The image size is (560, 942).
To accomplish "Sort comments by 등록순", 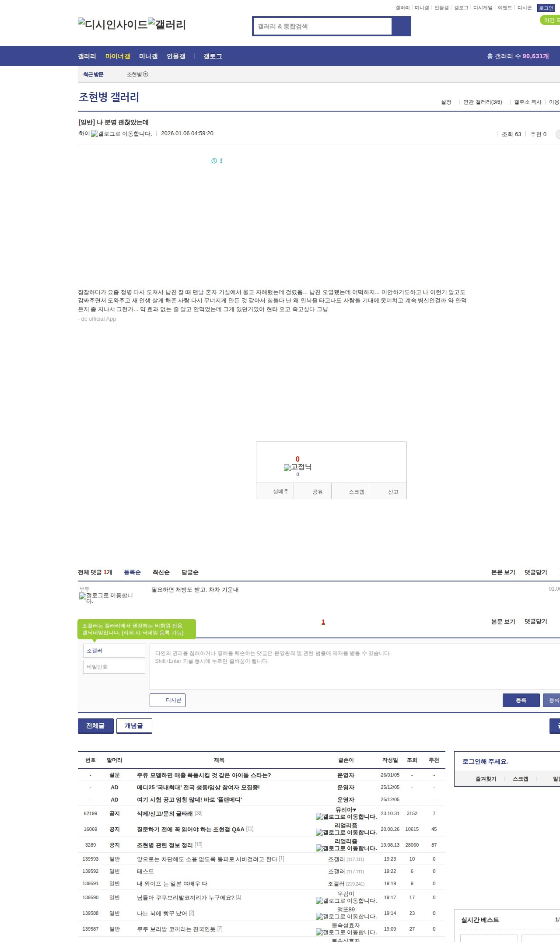I will [x=132, y=572].
